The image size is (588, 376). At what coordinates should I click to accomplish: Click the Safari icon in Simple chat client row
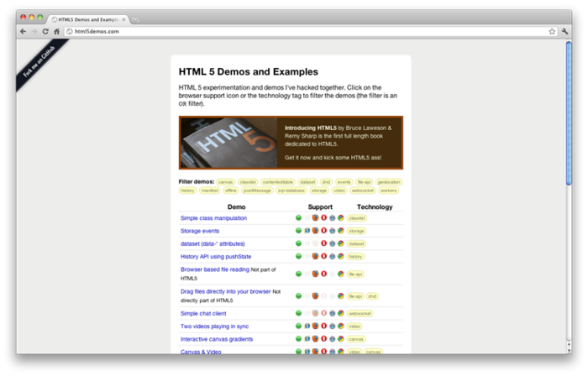pyautogui.click(x=333, y=313)
